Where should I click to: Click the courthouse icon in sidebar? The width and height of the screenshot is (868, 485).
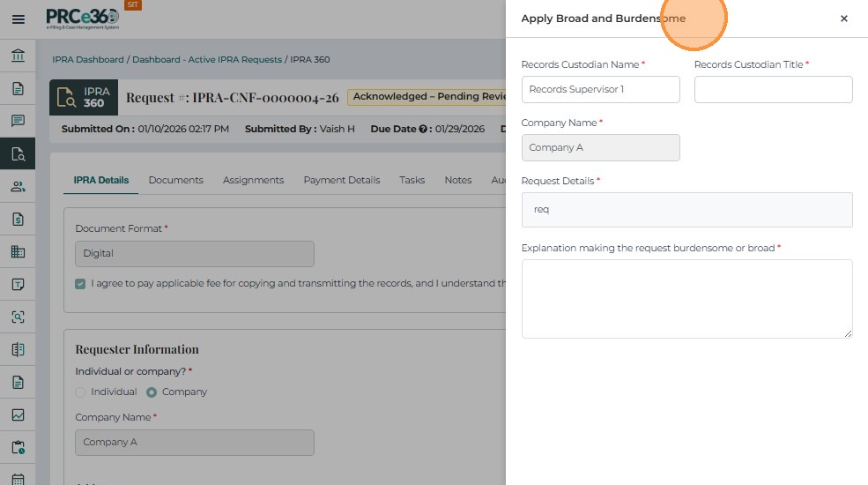point(18,56)
